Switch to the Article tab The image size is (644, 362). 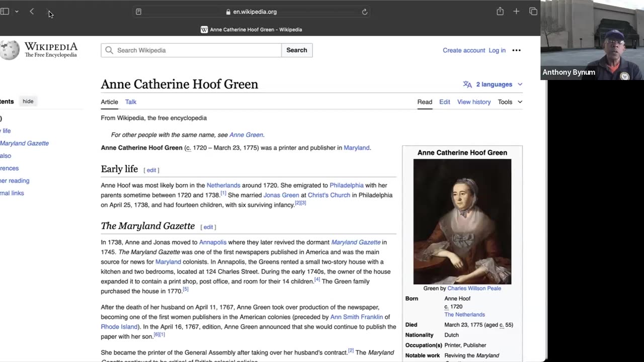pyautogui.click(x=109, y=102)
